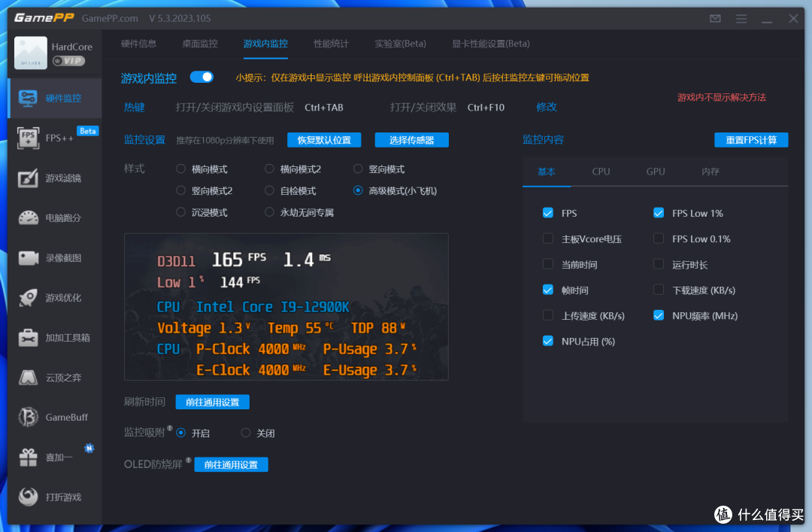Open the 游戏优化 rocket icon
Image resolution: width=812 pixels, height=532 pixels.
28,298
